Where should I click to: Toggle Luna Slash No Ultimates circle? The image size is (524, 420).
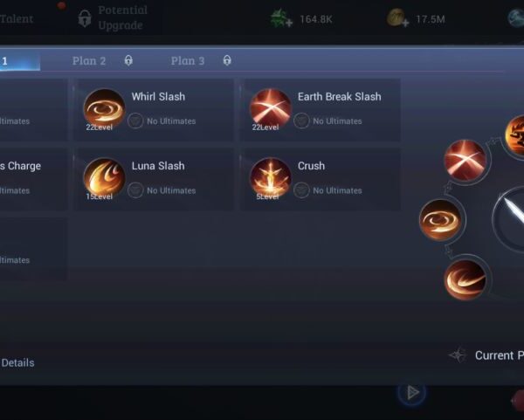[x=135, y=190]
